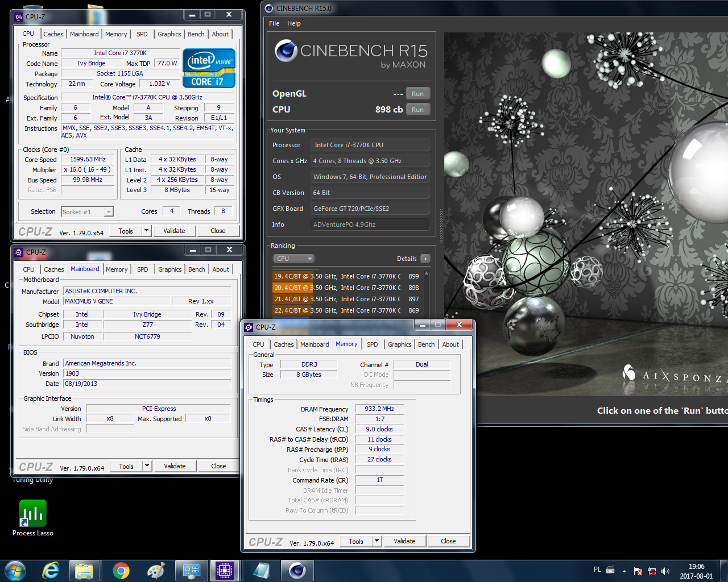
Task: Click Close button in Mainboard CPU-Z window
Action: [218, 466]
